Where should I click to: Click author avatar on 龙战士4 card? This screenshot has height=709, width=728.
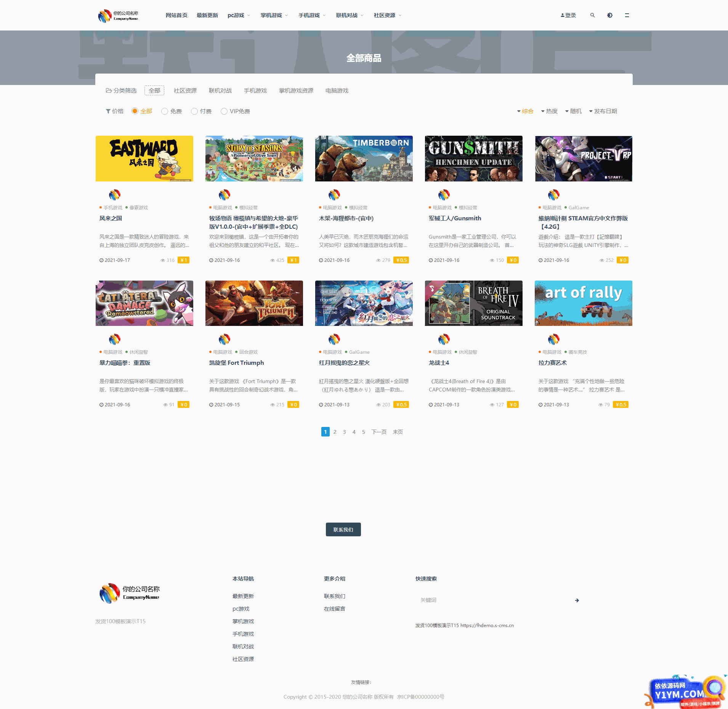point(444,339)
